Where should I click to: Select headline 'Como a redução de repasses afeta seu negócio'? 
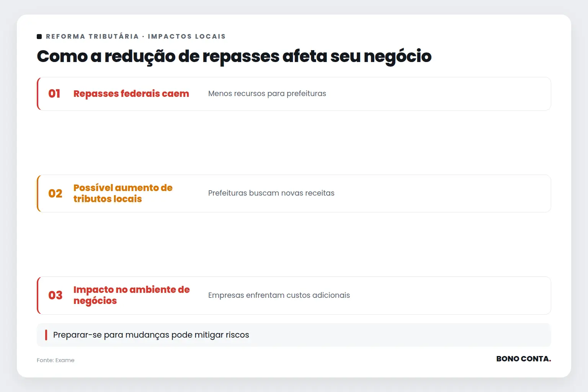pyautogui.click(x=234, y=56)
